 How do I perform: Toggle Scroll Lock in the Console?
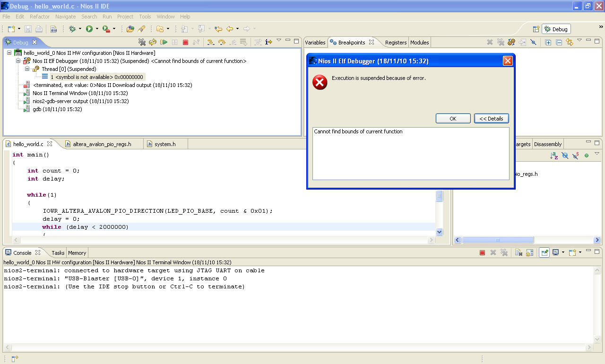tap(529, 252)
